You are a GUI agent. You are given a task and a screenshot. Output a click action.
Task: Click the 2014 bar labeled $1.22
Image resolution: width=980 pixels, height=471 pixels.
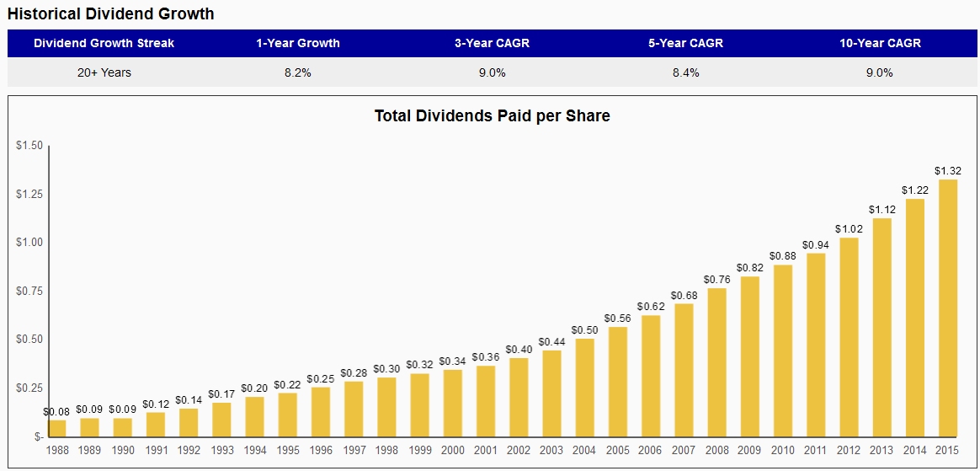pyautogui.click(x=914, y=317)
